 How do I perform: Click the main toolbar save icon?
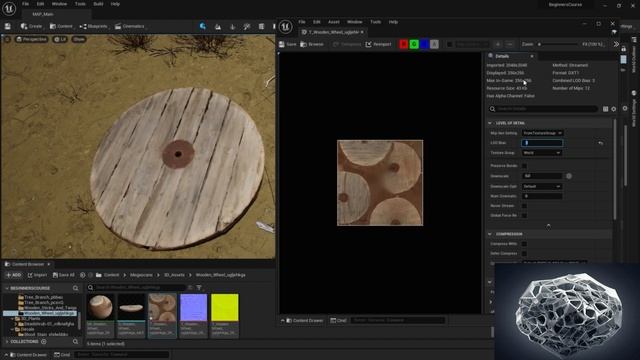[7, 26]
